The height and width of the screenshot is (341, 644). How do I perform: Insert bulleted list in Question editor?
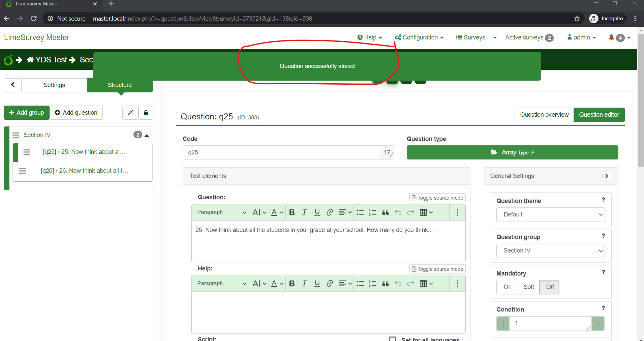[360, 212]
